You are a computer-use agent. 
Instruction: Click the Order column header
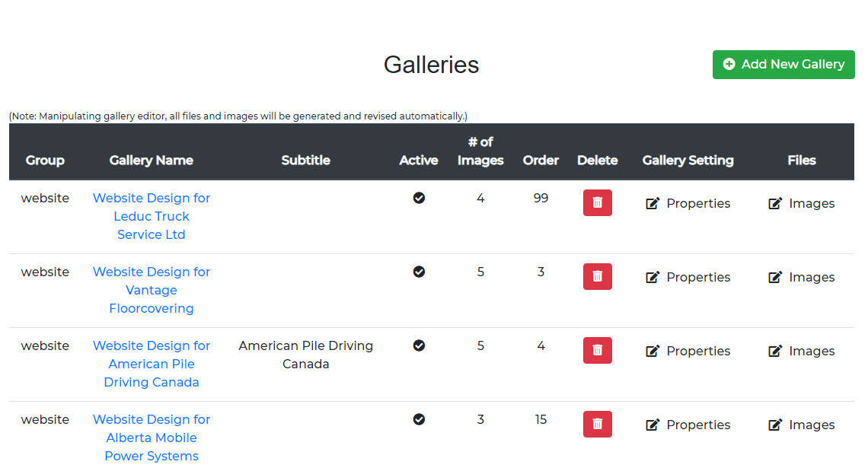pos(541,160)
